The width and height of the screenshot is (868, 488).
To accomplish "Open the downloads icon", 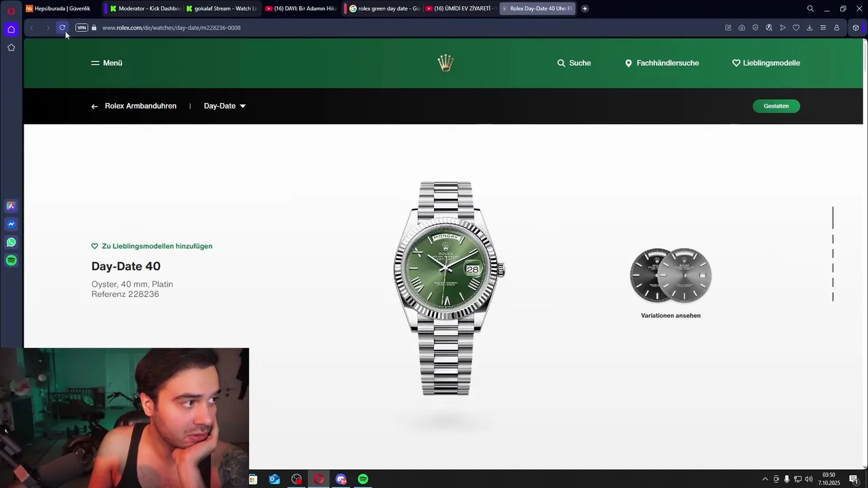I will (810, 28).
